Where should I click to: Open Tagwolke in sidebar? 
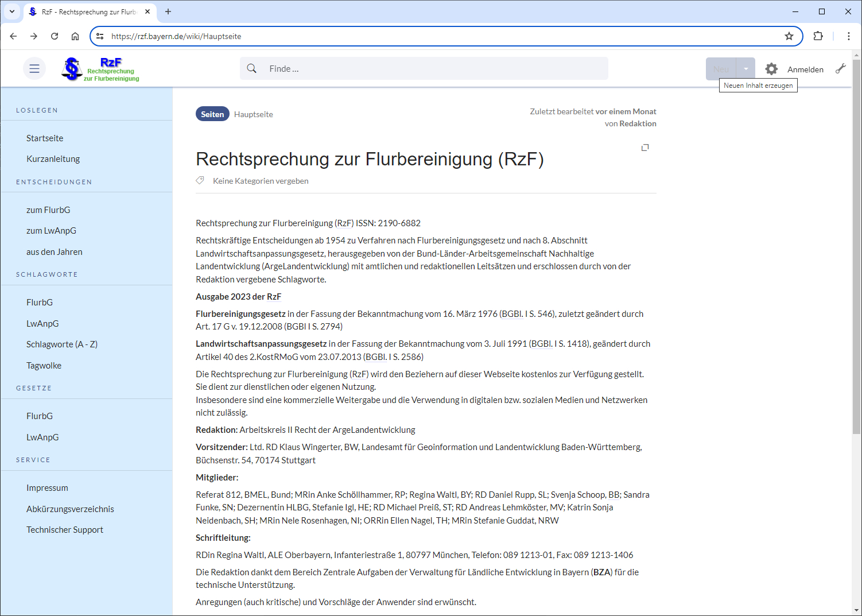44,366
